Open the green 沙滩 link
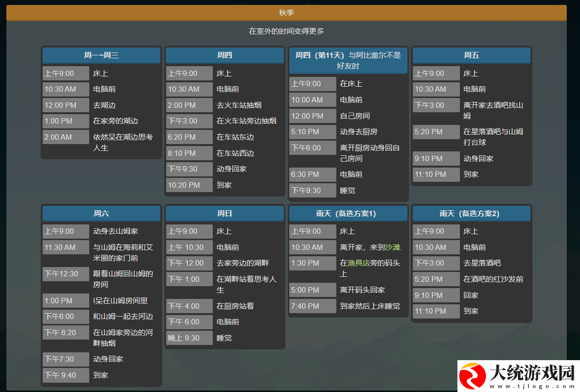The image size is (580, 392). click(392, 247)
